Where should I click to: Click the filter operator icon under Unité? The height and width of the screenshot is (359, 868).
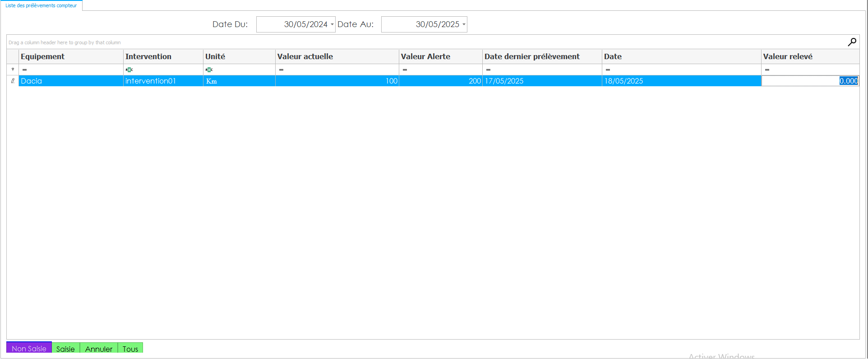(209, 70)
